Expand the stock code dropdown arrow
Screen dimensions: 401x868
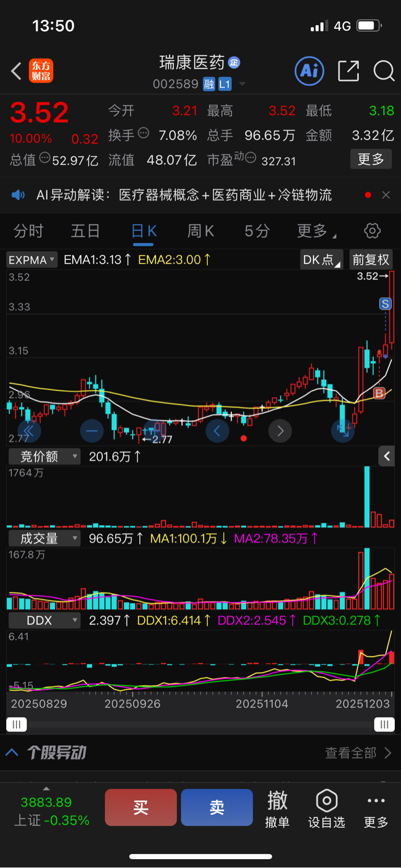(x=242, y=84)
